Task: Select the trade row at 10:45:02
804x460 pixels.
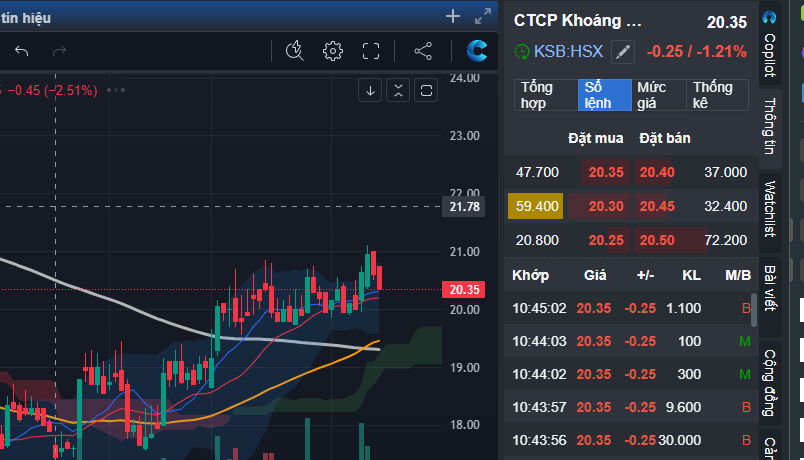Action: point(631,308)
